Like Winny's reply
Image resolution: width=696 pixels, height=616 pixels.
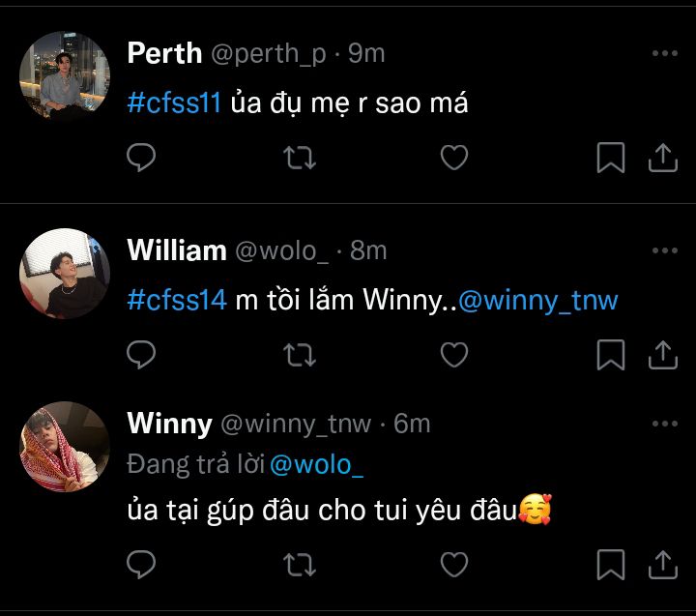pos(454,565)
